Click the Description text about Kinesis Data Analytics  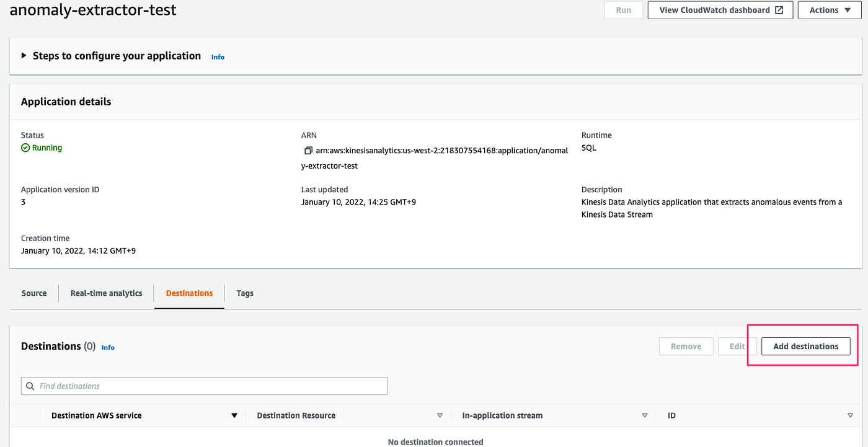pyautogui.click(x=712, y=208)
